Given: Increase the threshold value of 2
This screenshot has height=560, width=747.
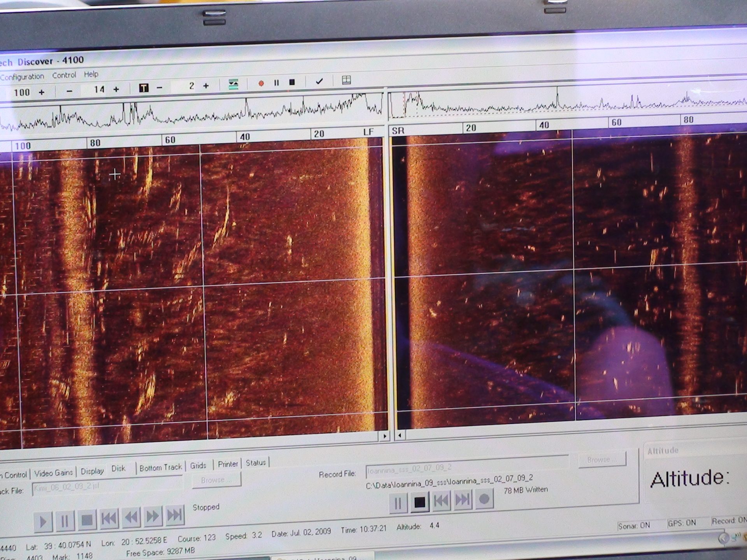Looking at the screenshot, I should [x=206, y=86].
